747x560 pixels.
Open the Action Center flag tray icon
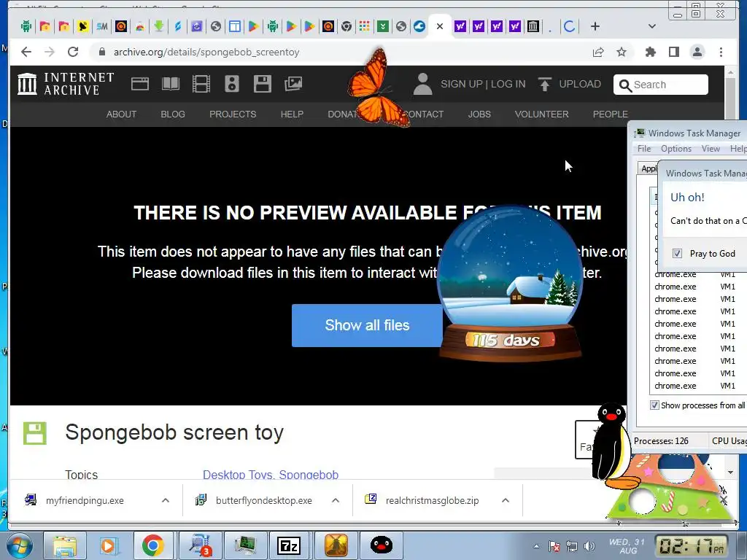click(554, 546)
